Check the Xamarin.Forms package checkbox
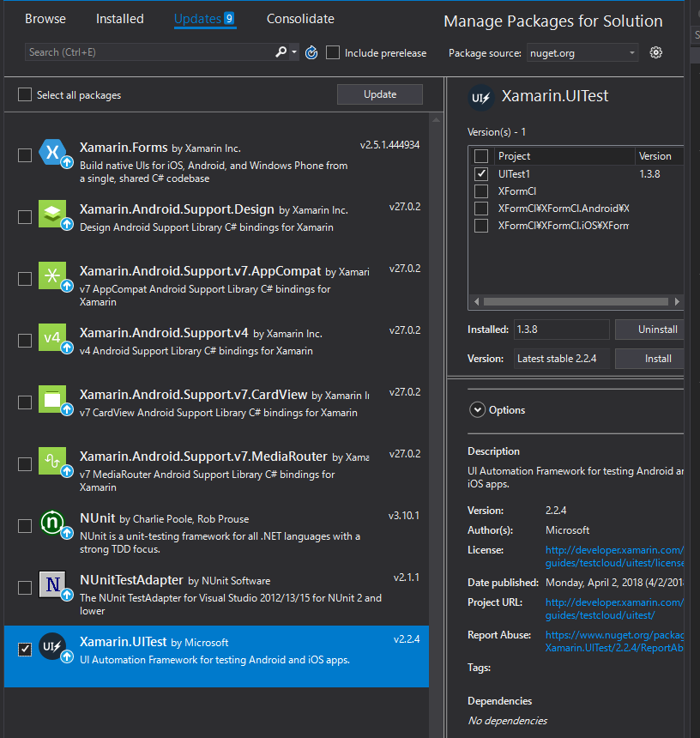700x738 pixels. (25, 154)
